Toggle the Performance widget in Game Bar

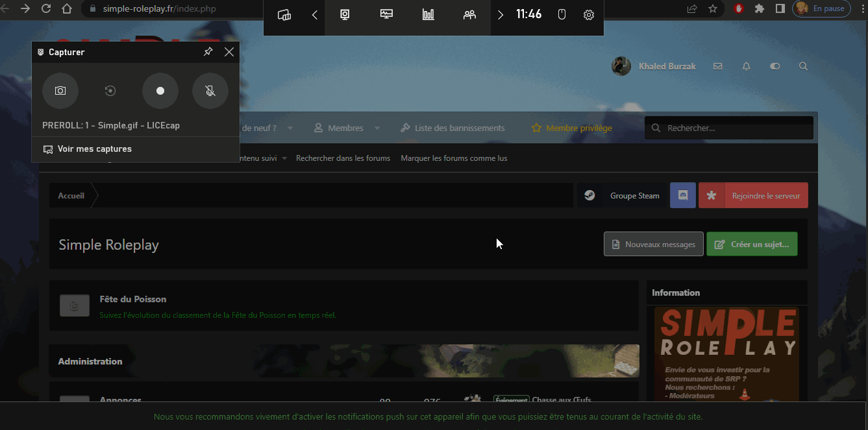pyautogui.click(x=387, y=15)
